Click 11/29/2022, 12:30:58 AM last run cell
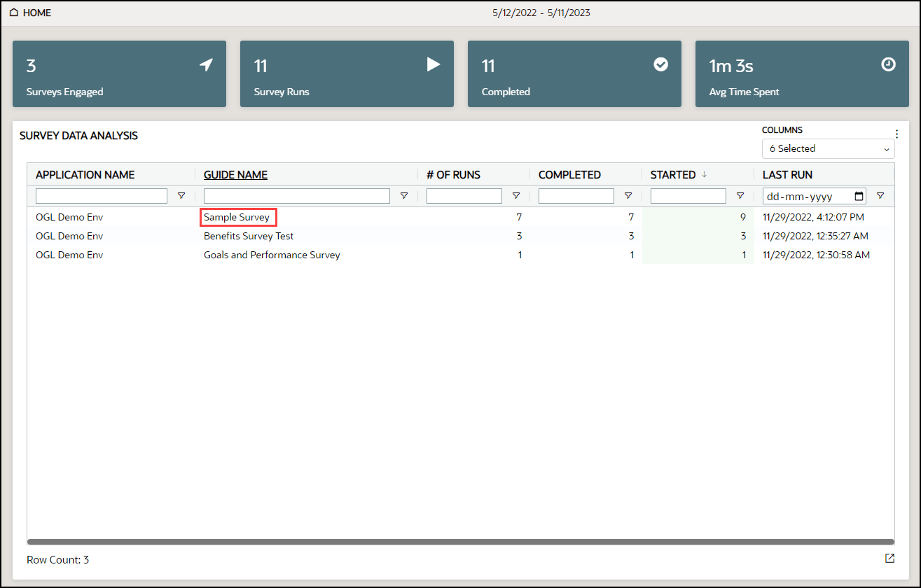The height and width of the screenshot is (588, 921). click(817, 255)
